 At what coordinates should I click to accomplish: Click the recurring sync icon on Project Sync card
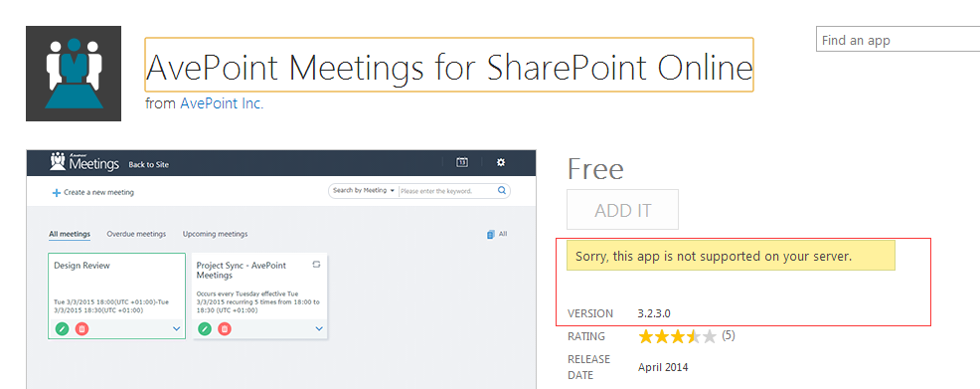coord(316,265)
